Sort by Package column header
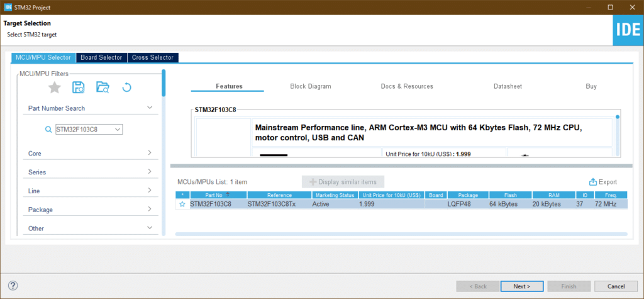This screenshot has width=644, height=299. point(468,195)
